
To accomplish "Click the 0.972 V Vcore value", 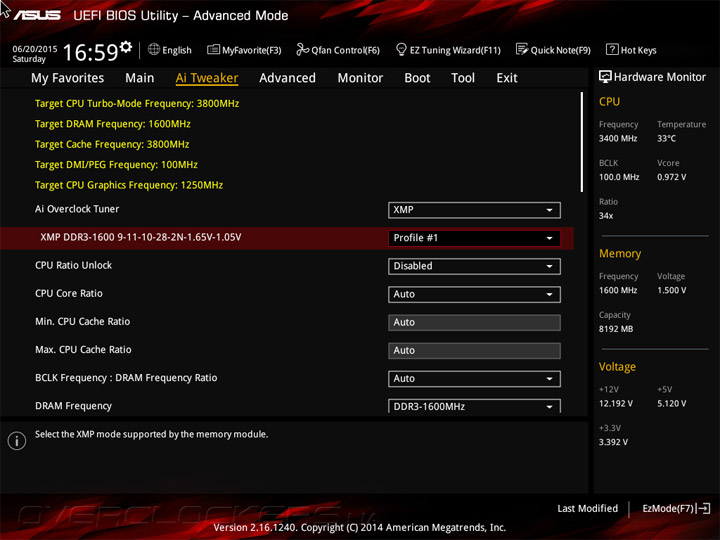I will (x=671, y=177).
